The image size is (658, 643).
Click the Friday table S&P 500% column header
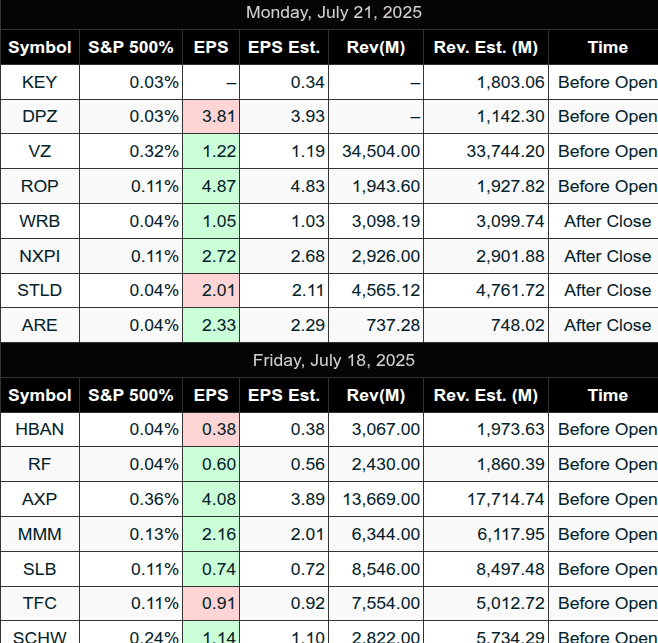(131, 395)
